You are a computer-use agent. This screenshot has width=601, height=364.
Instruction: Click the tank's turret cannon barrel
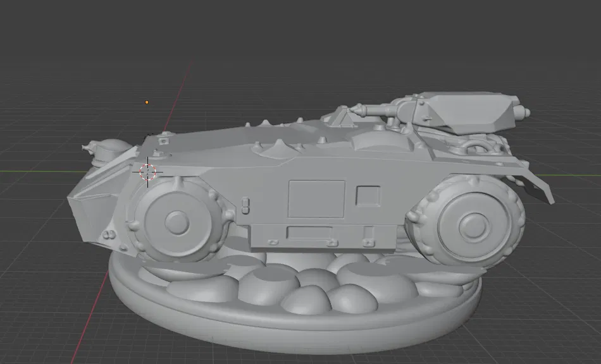(375, 111)
